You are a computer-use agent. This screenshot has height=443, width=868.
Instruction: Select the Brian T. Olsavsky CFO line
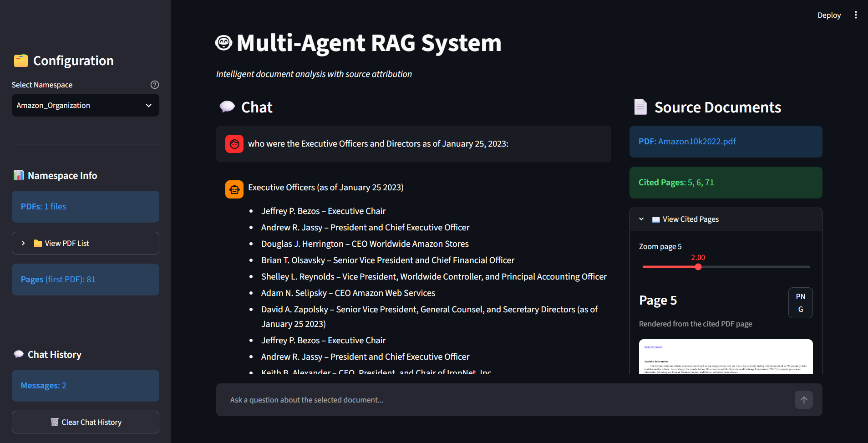388,260
